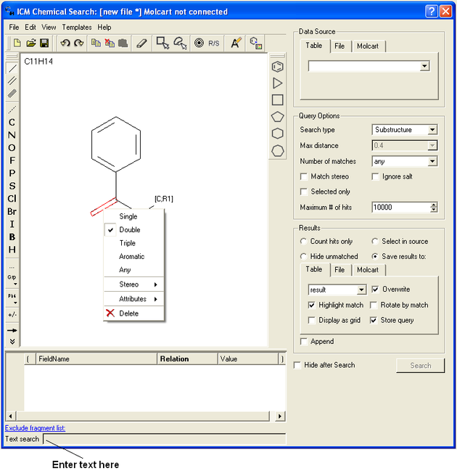
Task: Select the eraser tool
Action: tap(141, 44)
